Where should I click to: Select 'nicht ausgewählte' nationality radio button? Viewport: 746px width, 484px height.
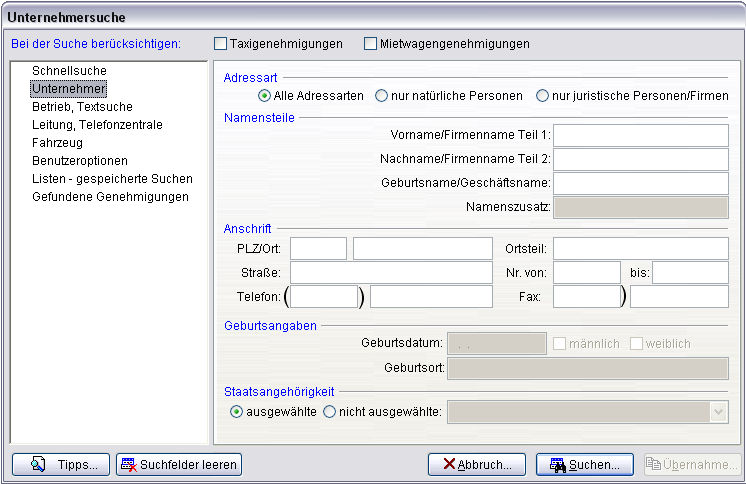330,412
